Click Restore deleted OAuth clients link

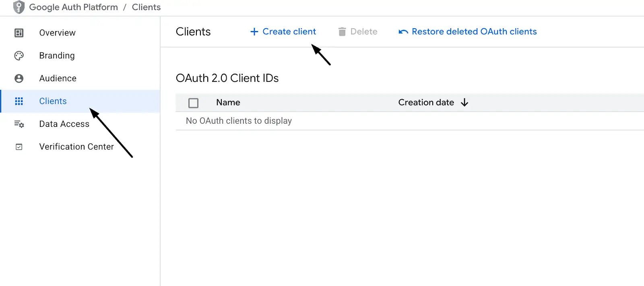(474, 31)
